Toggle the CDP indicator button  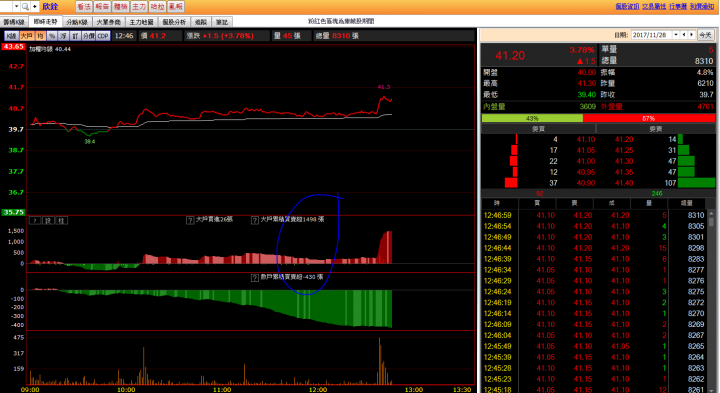coord(103,36)
